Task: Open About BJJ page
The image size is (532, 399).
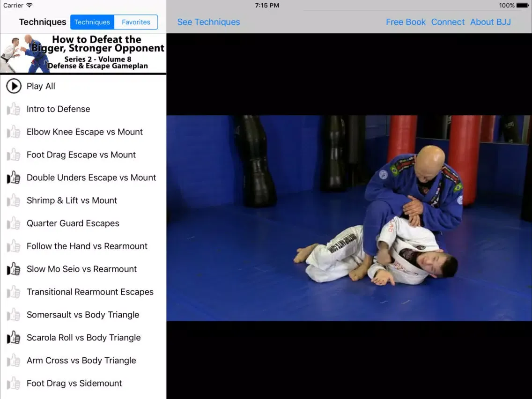Action: click(x=490, y=22)
